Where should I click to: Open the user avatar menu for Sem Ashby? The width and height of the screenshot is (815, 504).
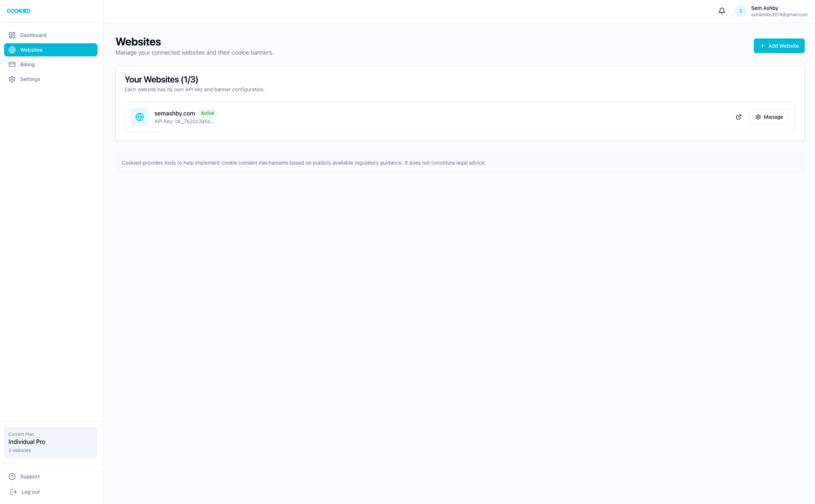pos(741,11)
